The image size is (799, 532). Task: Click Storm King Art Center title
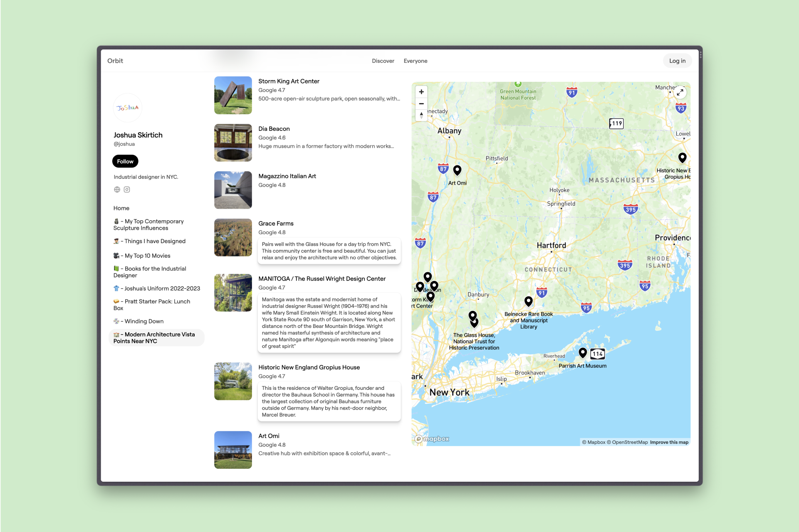pyautogui.click(x=289, y=81)
